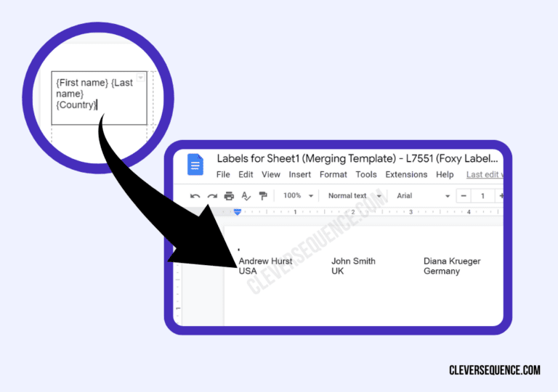Viewport: 558px width, 392px height.
Task: Open the 100% zoom dropdown
Action: click(298, 196)
